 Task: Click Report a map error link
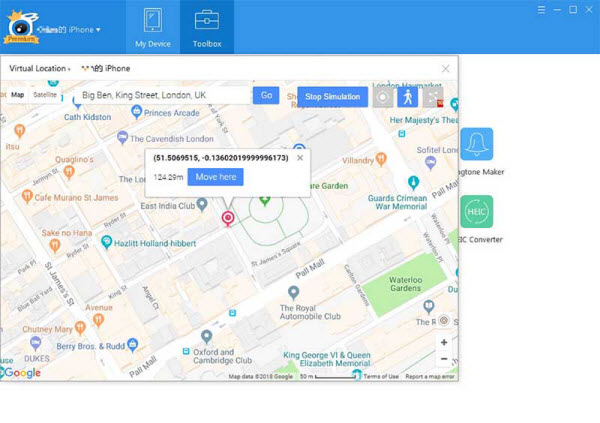(430, 377)
